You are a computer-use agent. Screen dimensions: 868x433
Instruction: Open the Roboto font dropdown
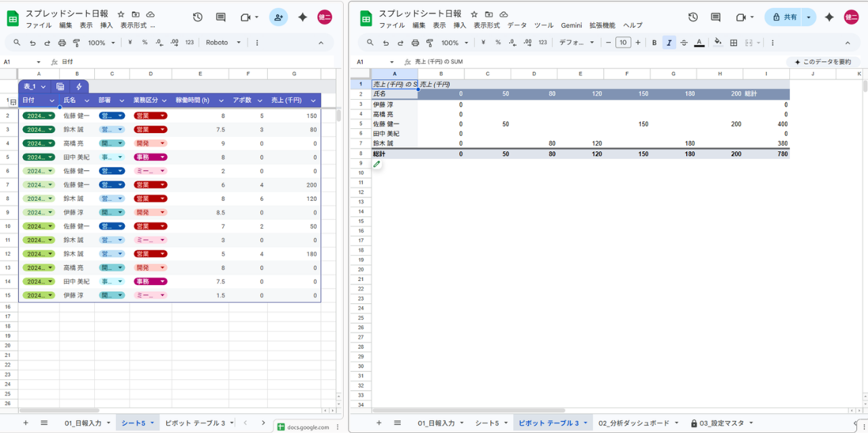(223, 42)
